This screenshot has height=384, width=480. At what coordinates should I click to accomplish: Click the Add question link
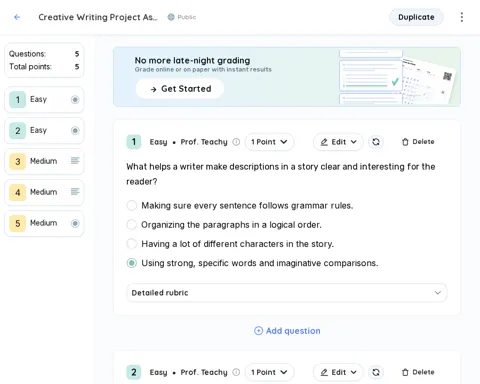[287, 331]
